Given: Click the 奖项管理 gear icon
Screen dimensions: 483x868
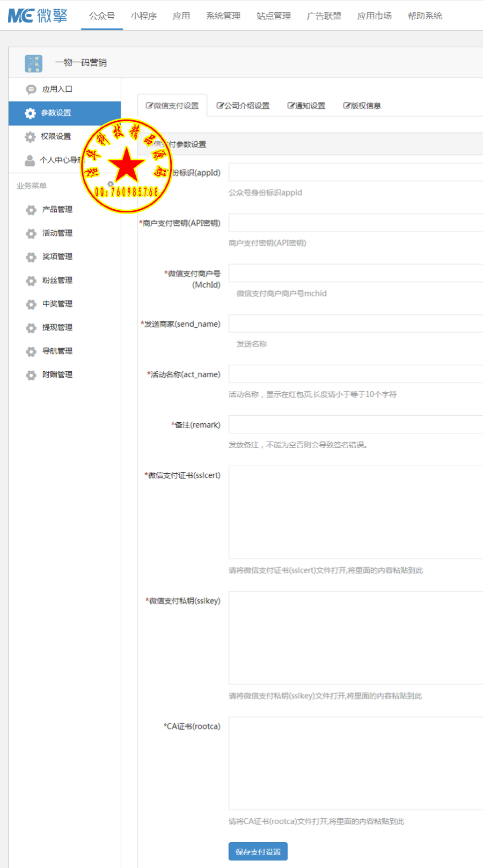Looking at the screenshot, I should point(31,257).
